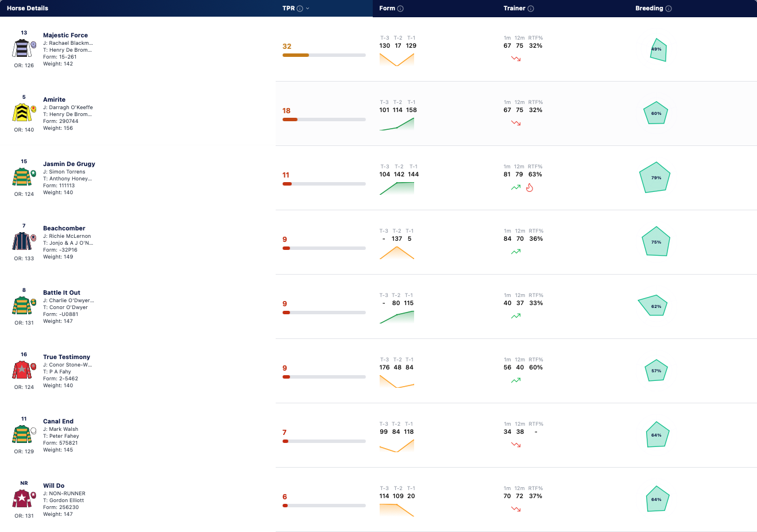Open the Canal End horse link
757x532 pixels.
click(58, 421)
